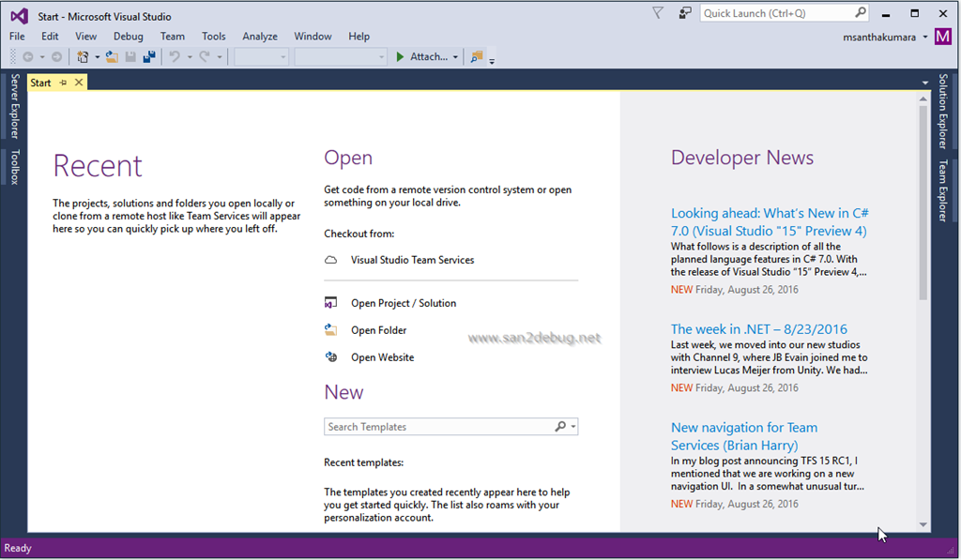Image resolution: width=961 pixels, height=560 pixels.
Task: Open the Search Templates options dropdown arrow
Action: (x=573, y=427)
